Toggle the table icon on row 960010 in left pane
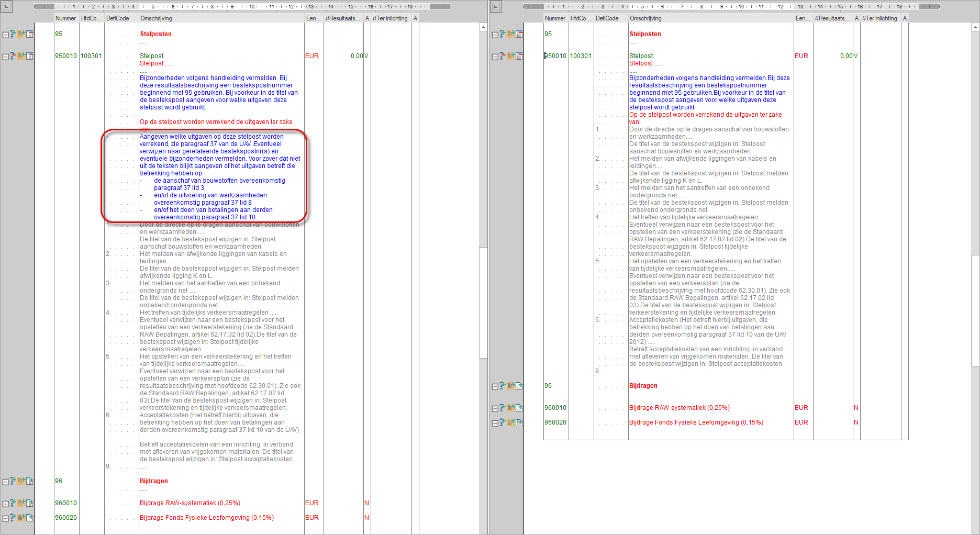The height and width of the screenshot is (535, 980). click(30, 503)
